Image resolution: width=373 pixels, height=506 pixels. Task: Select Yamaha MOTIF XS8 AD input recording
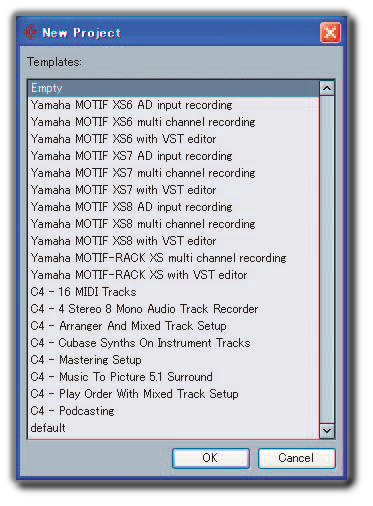[x=174, y=207]
